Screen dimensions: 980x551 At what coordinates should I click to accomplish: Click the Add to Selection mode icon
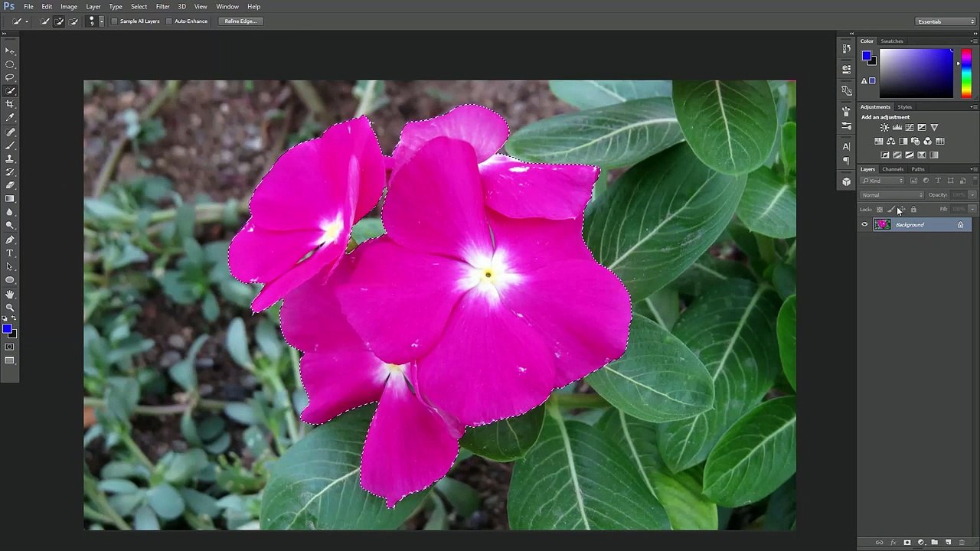[x=58, y=21]
